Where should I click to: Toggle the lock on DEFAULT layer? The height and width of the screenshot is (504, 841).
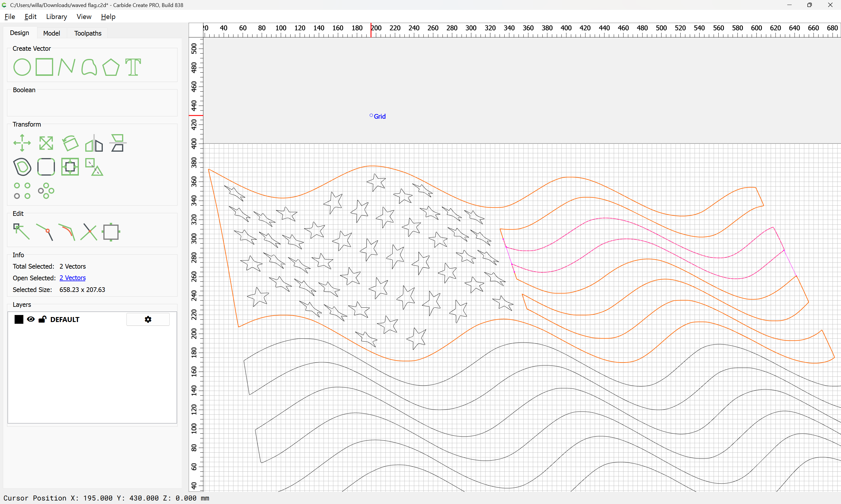click(x=43, y=319)
